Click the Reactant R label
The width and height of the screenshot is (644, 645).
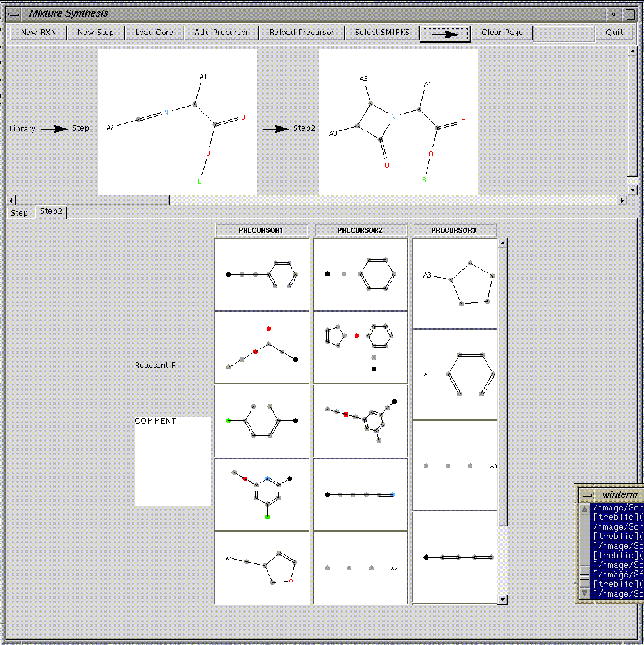pyautogui.click(x=156, y=366)
